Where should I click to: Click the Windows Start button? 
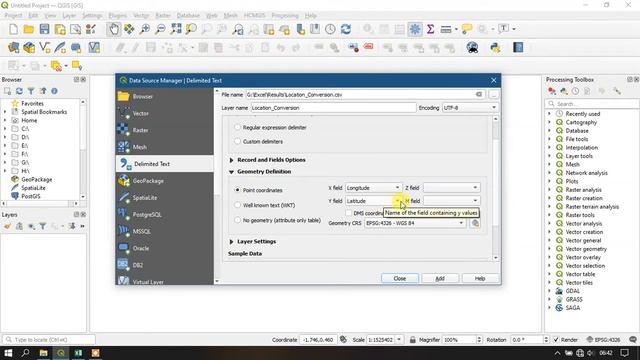tap(8, 353)
